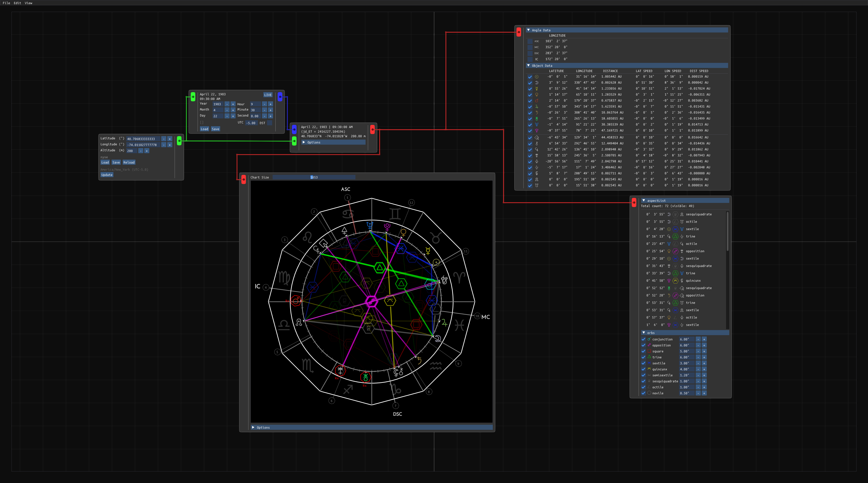Open the View menu
Screen dimensions: 868x483
[x=28, y=3]
